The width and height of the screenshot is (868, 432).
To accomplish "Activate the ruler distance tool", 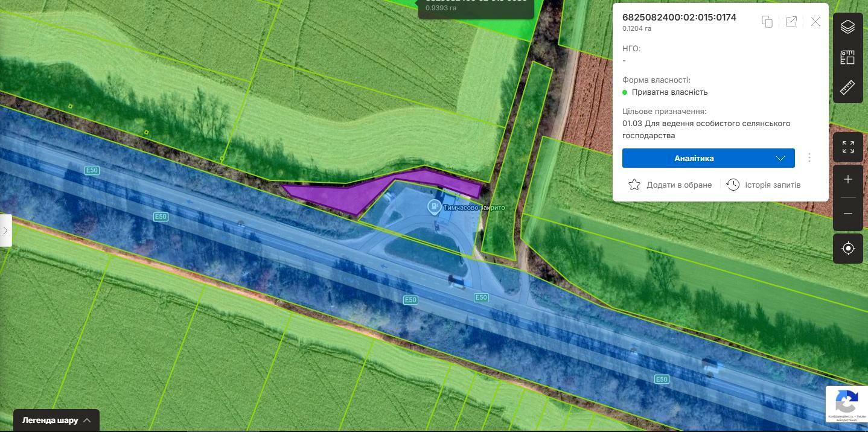I will tap(847, 87).
